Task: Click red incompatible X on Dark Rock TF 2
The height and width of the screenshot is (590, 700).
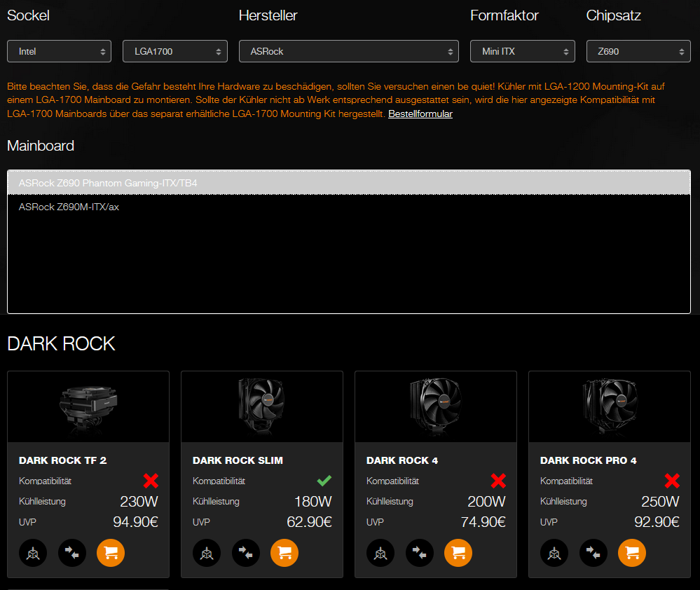Action: click(x=151, y=481)
